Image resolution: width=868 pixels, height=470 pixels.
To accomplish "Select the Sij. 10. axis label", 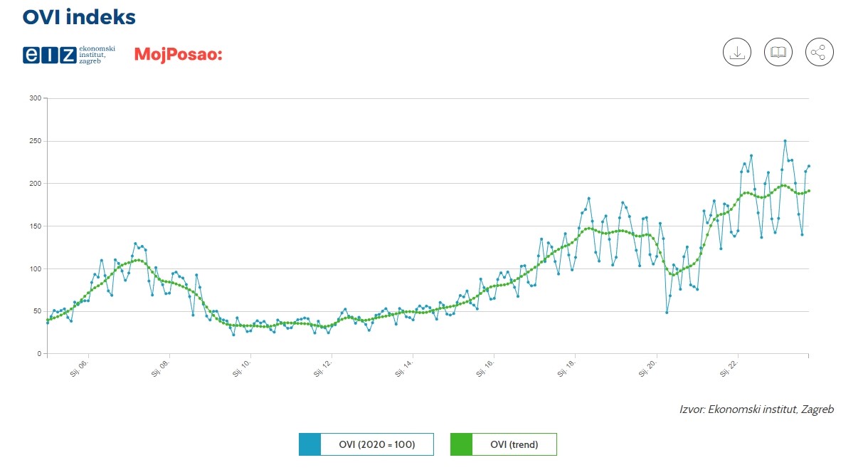I will point(242,368).
